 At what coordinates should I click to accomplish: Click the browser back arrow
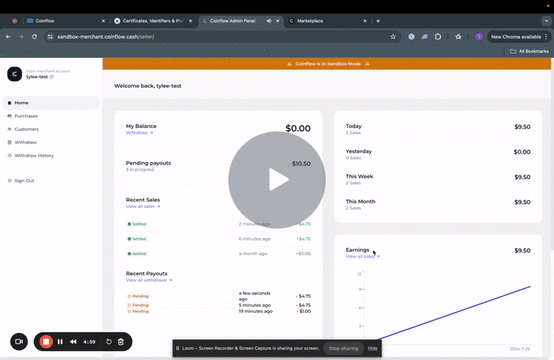coord(8,37)
